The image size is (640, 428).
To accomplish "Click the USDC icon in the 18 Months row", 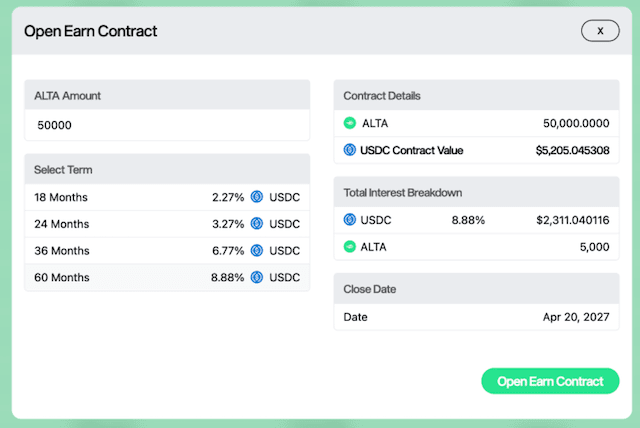I will click(257, 197).
